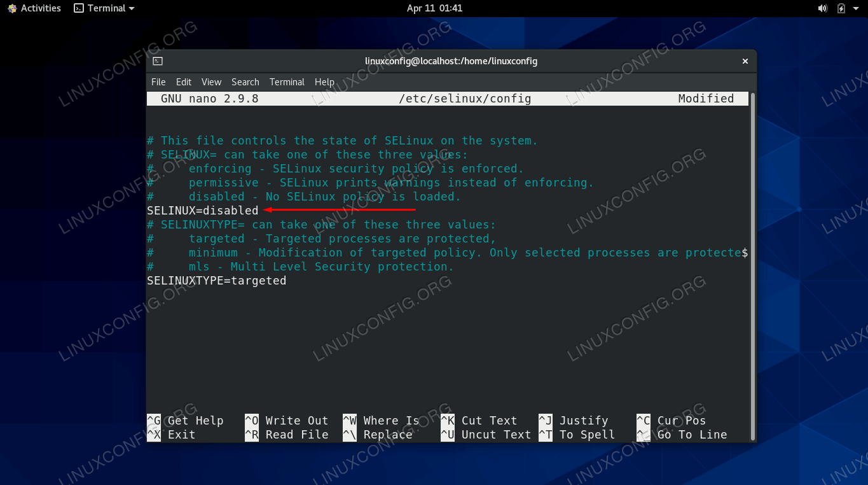Click the SELINUXTYPE=targeted line
This screenshot has width=868, height=485.
[217, 281]
